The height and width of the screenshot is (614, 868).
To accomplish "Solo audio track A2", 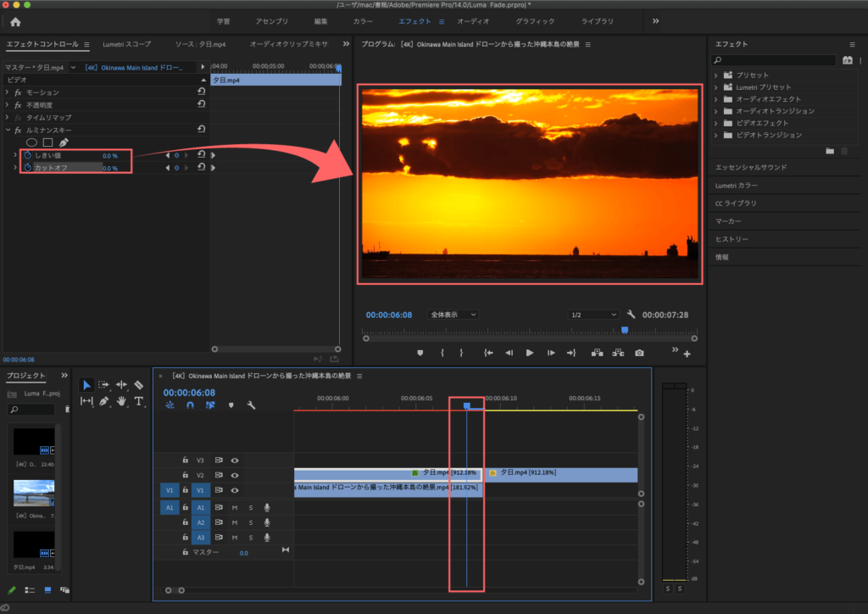I will [x=251, y=522].
